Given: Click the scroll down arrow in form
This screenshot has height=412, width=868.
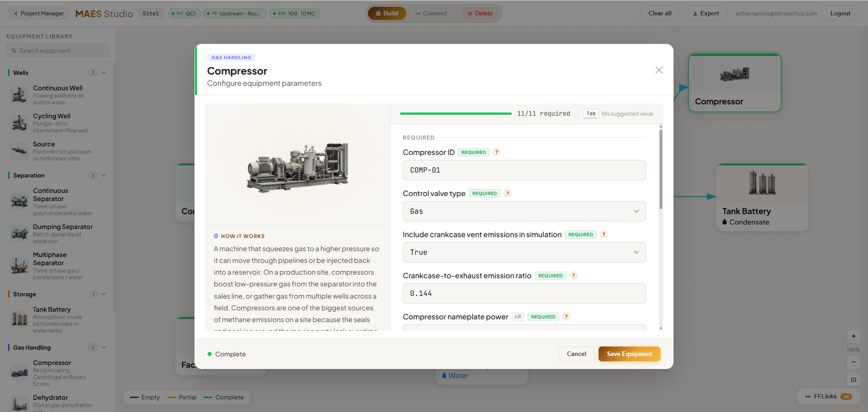Looking at the screenshot, I should point(661,328).
